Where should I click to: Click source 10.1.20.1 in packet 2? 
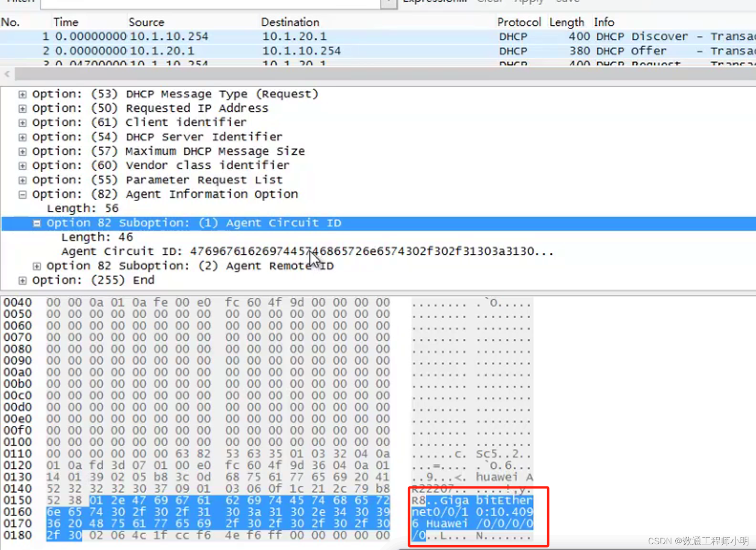[162, 51]
